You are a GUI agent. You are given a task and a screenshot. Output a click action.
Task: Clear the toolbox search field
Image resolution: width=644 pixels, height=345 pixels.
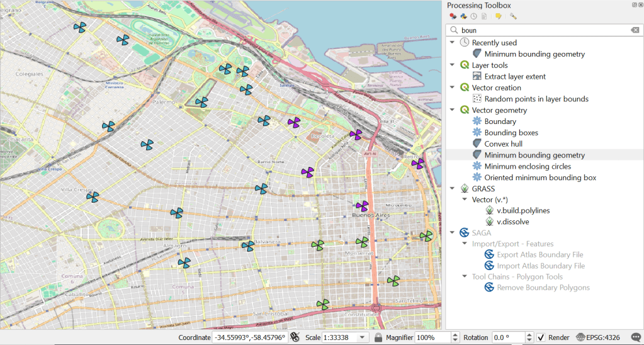pos(635,30)
